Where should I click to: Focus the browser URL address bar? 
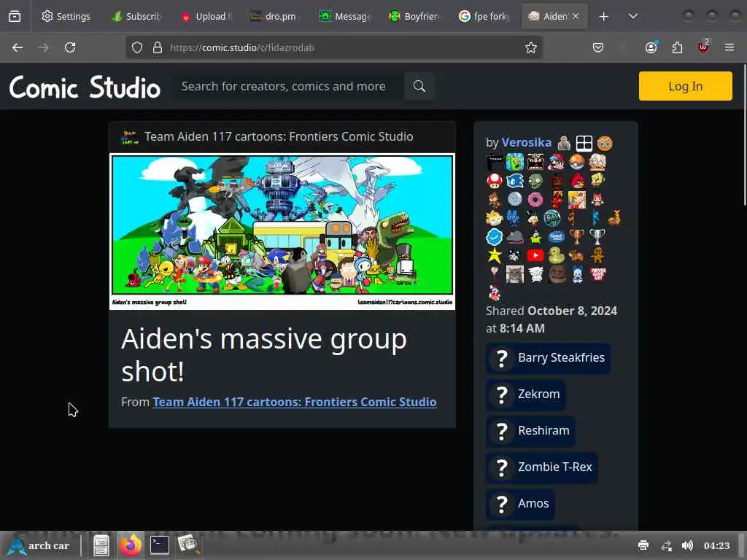click(333, 47)
